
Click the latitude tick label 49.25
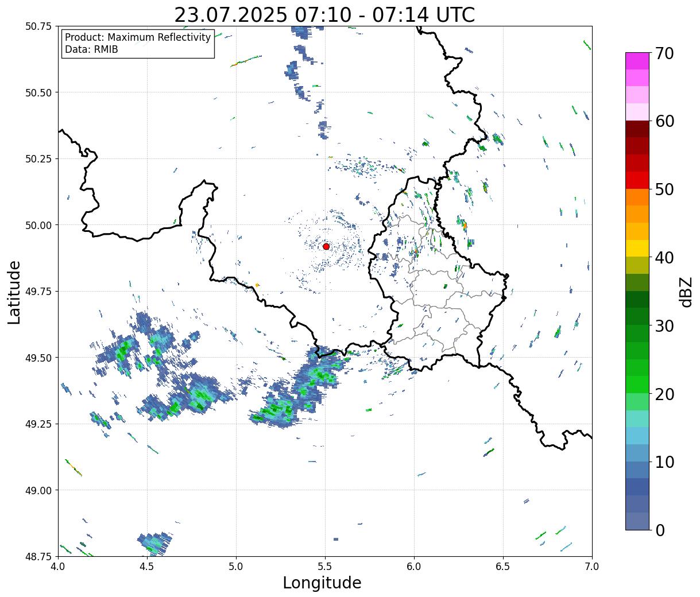[x=38, y=424]
